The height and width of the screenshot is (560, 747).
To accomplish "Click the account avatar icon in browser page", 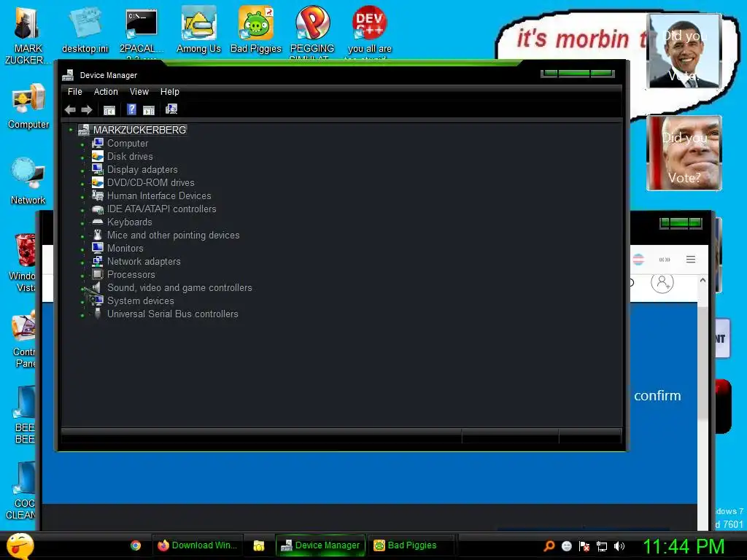I will click(662, 282).
